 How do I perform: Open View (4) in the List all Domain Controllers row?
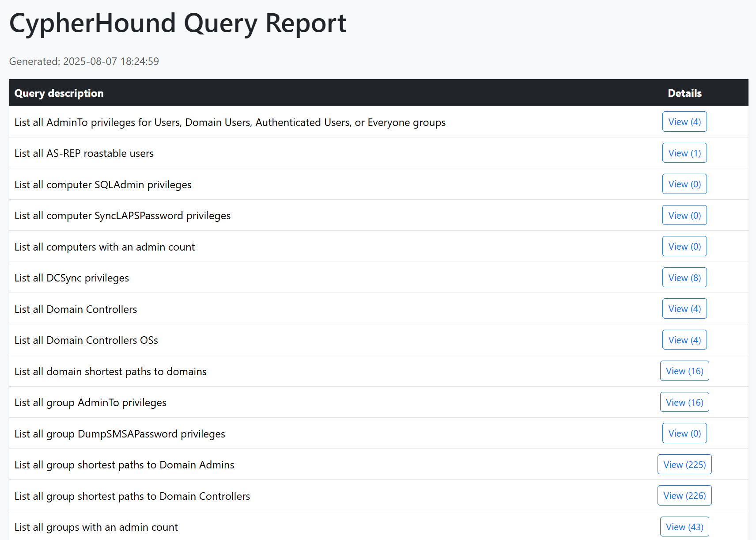[x=684, y=308]
